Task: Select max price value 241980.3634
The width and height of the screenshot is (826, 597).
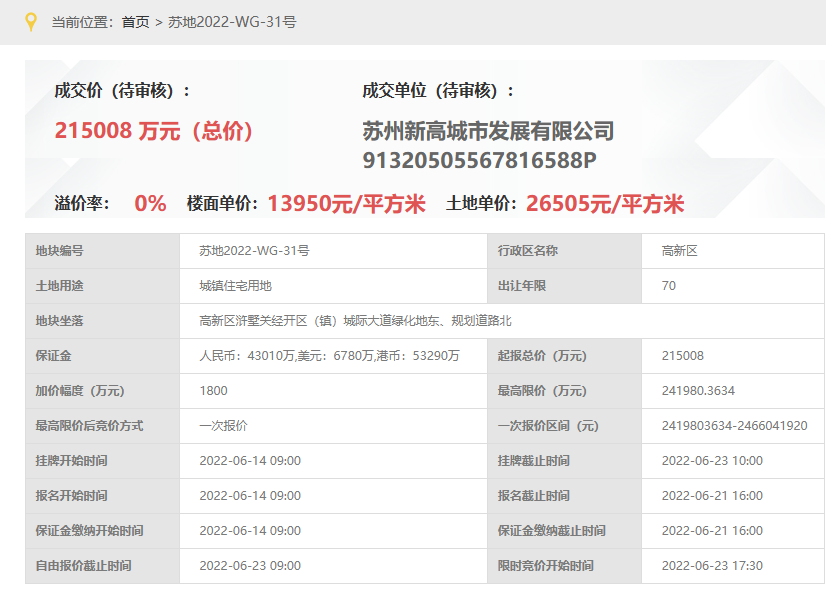Action: [698, 391]
